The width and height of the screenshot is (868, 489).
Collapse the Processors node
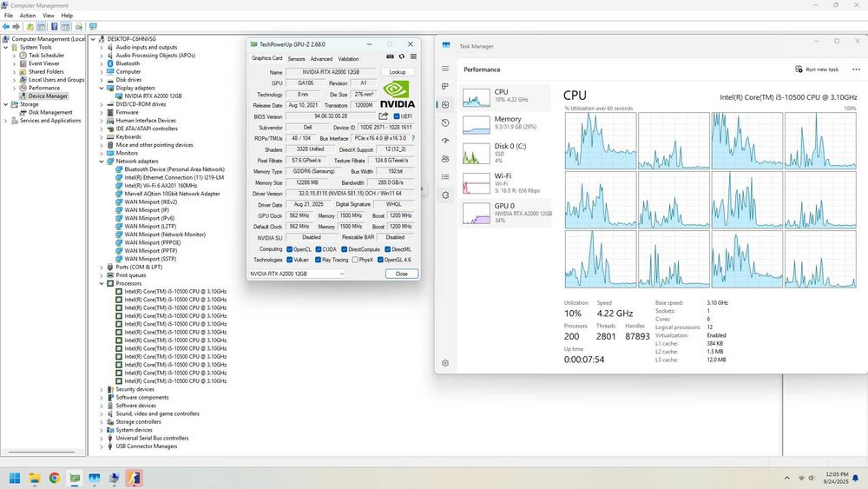[102, 283]
